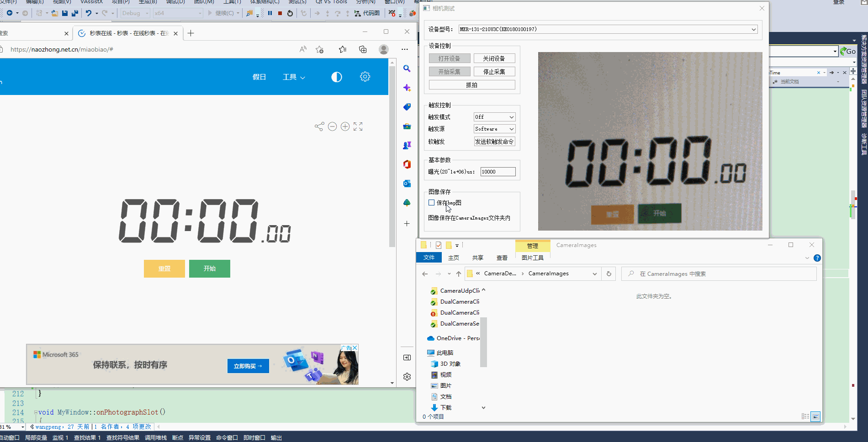Stop debugging with the red square

click(x=280, y=13)
